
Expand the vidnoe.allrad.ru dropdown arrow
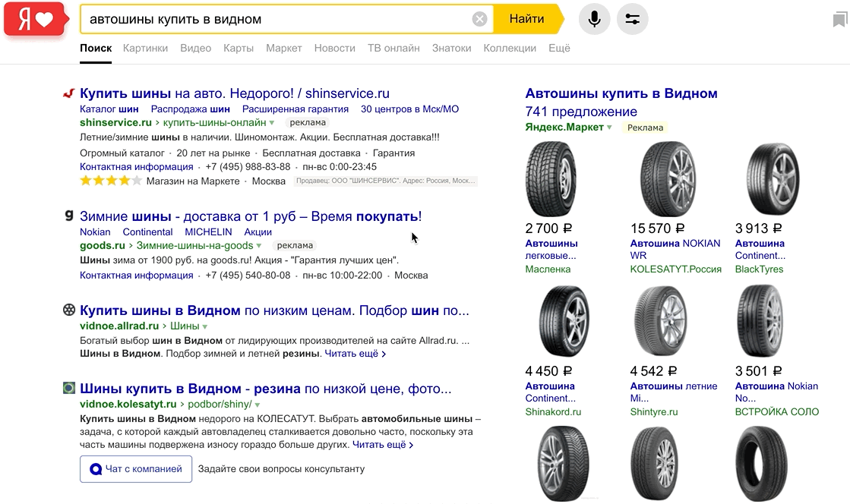(x=205, y=327)
